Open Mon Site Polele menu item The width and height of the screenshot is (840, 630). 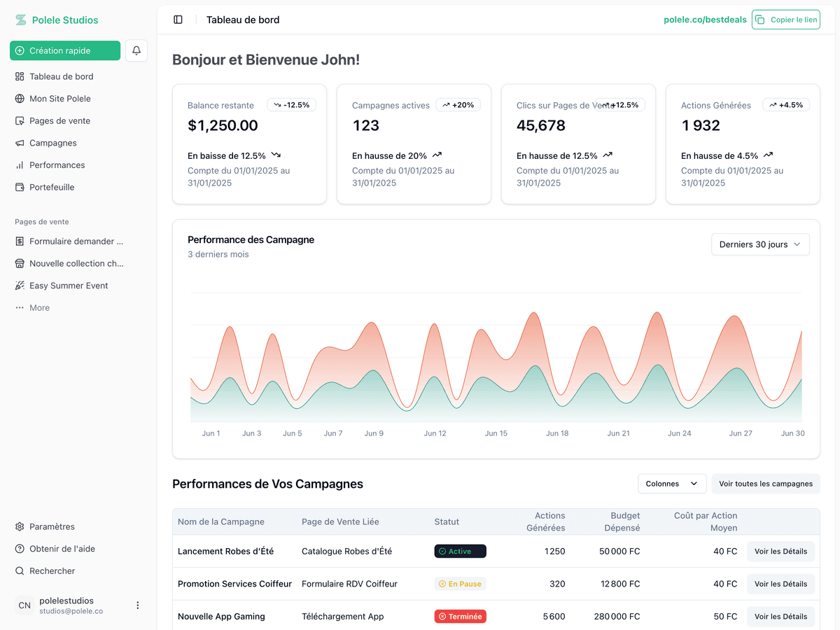tap(59, 99)
